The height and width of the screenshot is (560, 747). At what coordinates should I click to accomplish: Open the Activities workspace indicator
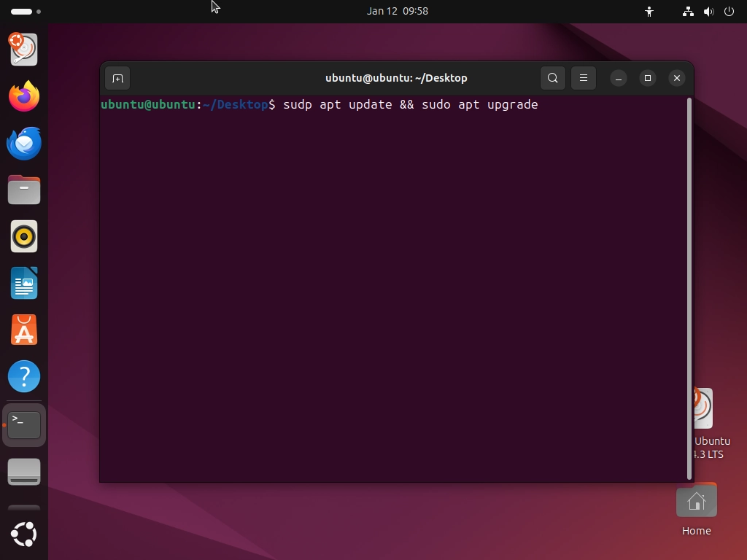(26, 12)
